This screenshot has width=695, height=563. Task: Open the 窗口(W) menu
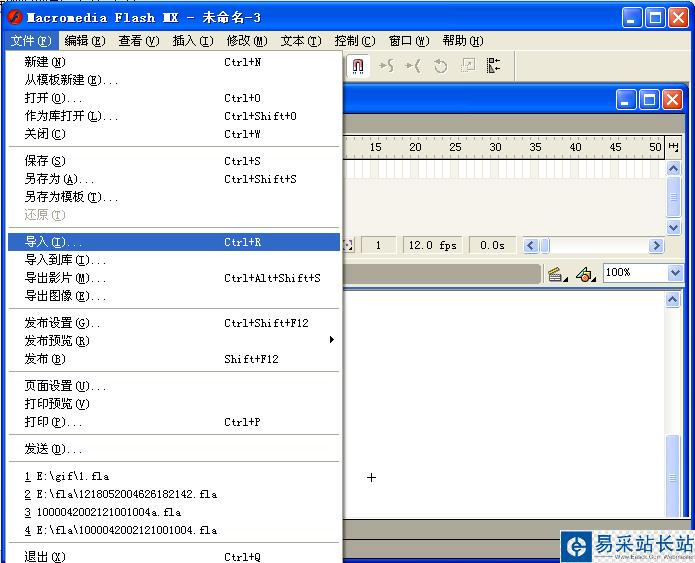click(409, 41)
